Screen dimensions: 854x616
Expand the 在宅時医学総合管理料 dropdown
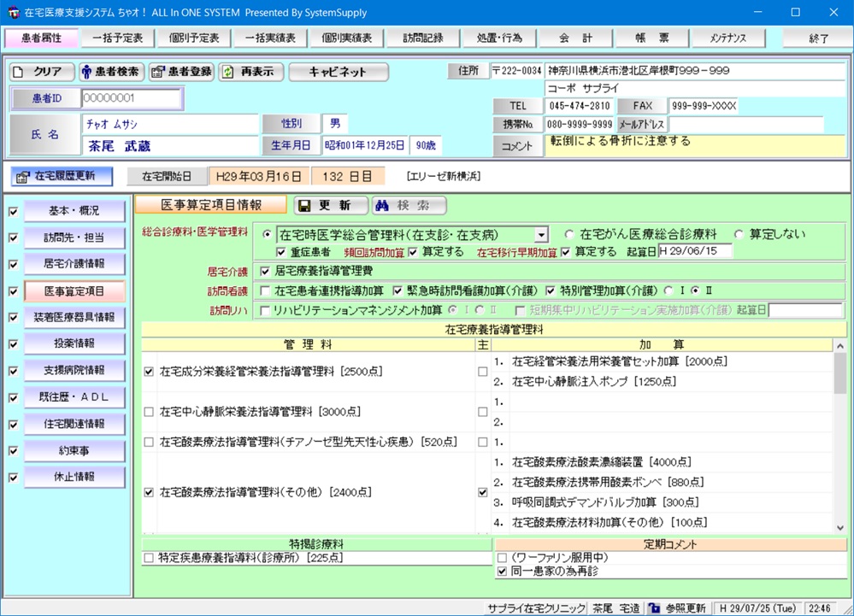tap(540, 234)
